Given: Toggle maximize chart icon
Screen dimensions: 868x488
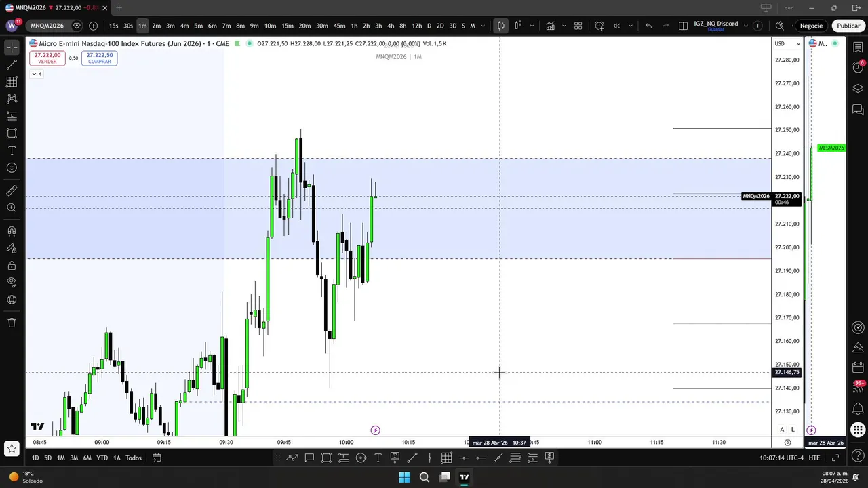Looking at the screenshot, I should (x=835, y=457).
